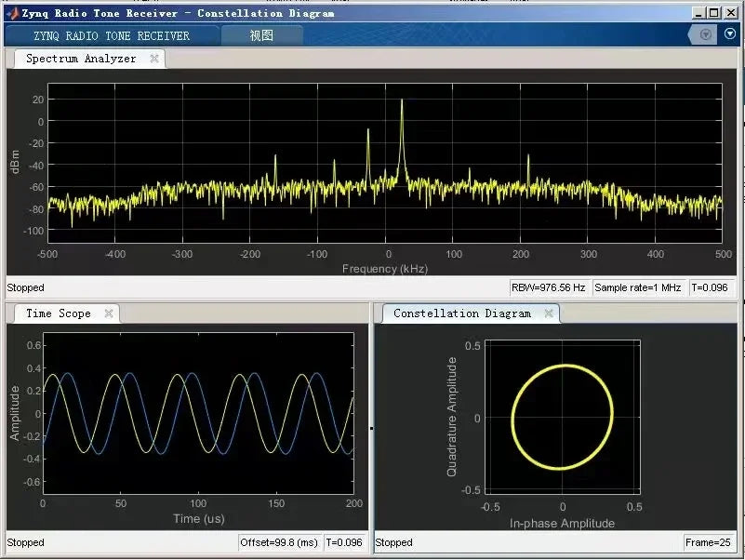Click the MATLAB logo in title bar
Screen dimensions: 745x560
tap(13, 13)
